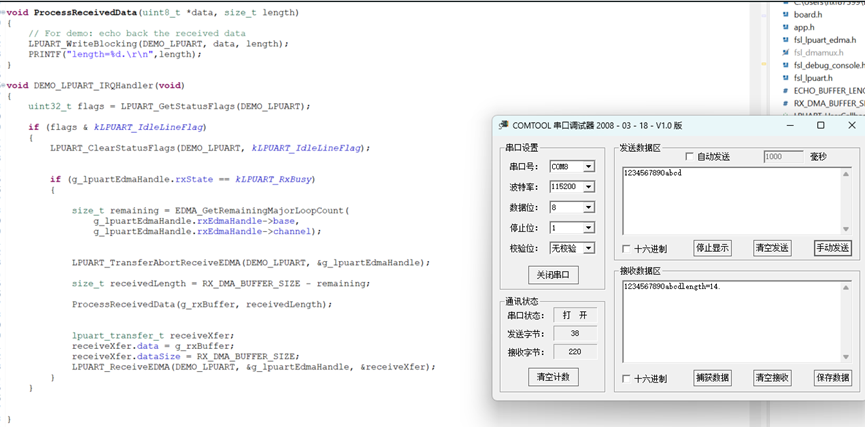Click kLPUART_RxBusy in the code editor
Viewport: 865px width, 427px height.
point(274,179)
